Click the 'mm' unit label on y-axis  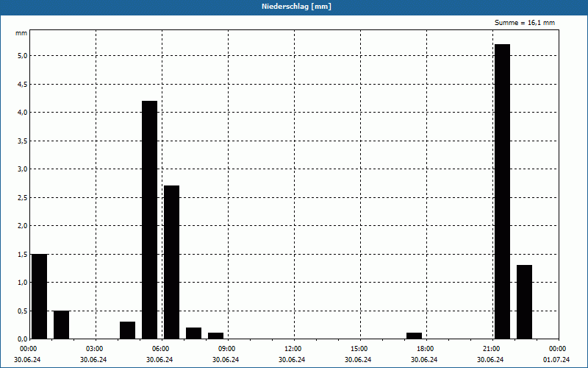pyautogui.click(x=21, y=33)
